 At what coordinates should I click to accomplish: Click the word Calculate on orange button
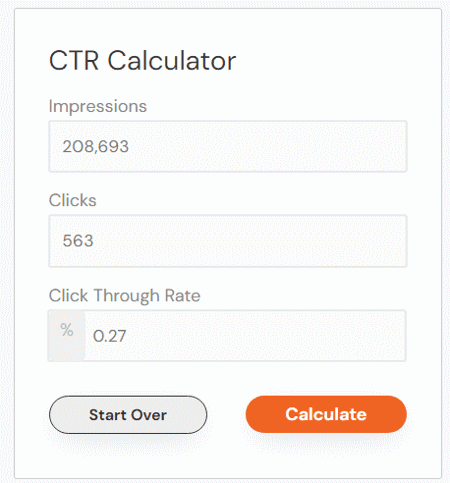point(326,414)
